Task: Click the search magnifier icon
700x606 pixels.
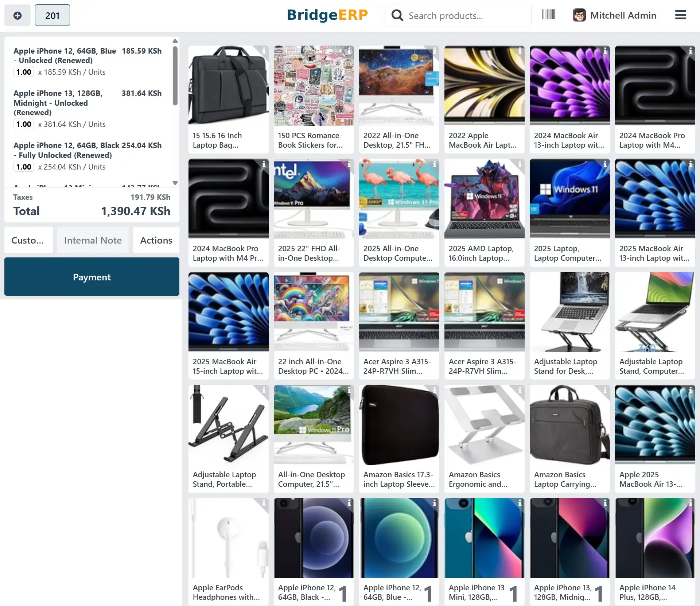Action: point(397,15)
